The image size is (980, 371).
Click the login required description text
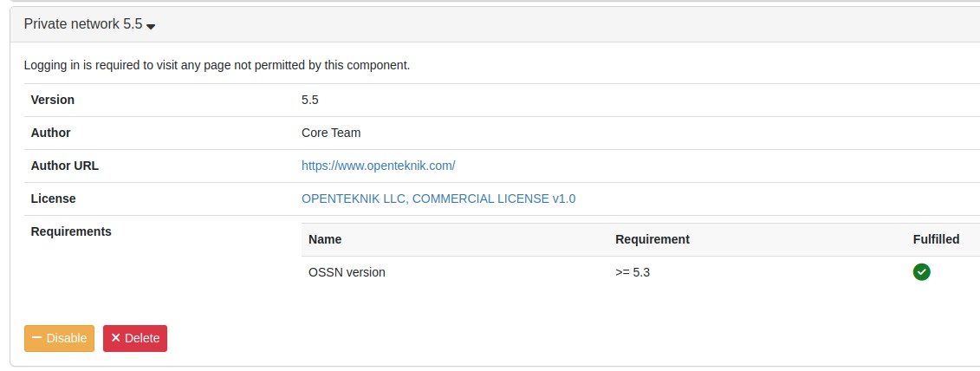click(x=217, y=65)
